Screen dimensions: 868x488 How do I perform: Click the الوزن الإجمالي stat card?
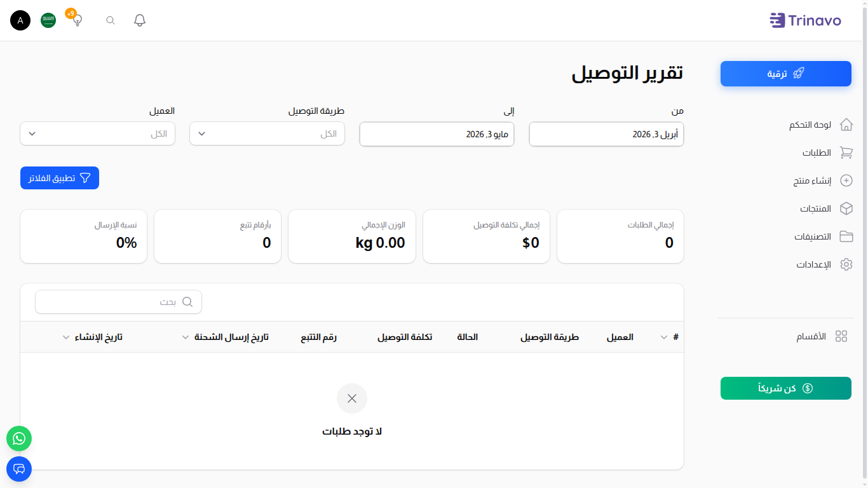[x=352, y=236]
